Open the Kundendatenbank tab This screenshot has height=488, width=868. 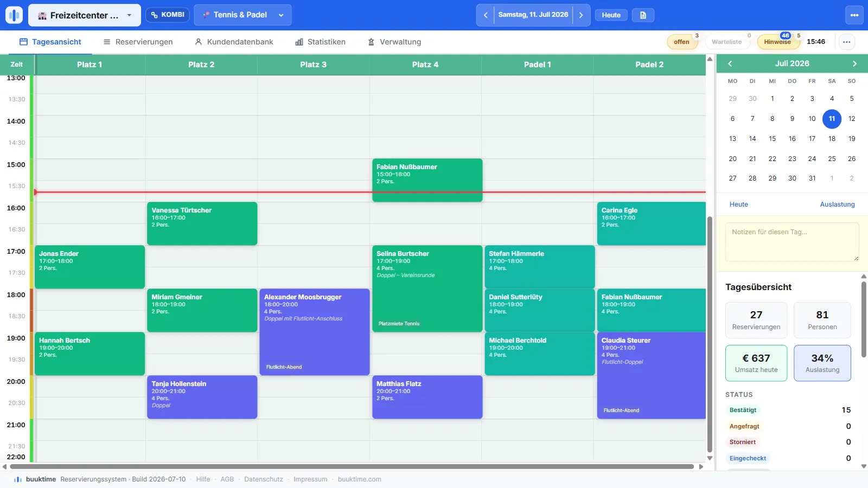234,42
